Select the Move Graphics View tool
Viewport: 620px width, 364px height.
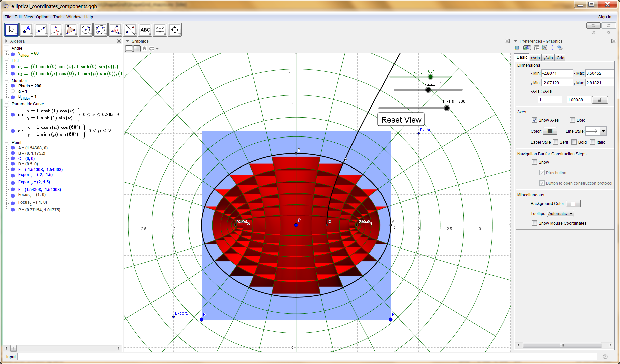click(x=175, y=30)
